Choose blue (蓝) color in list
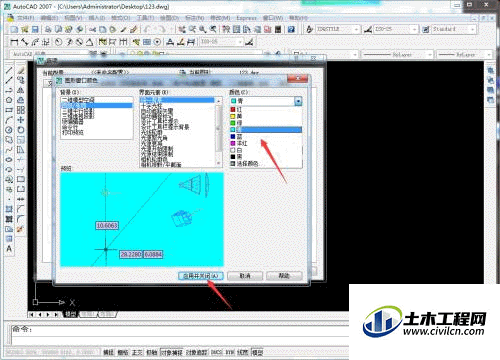The height and width of the screenshot is (360, 500). tap(266, 137)
